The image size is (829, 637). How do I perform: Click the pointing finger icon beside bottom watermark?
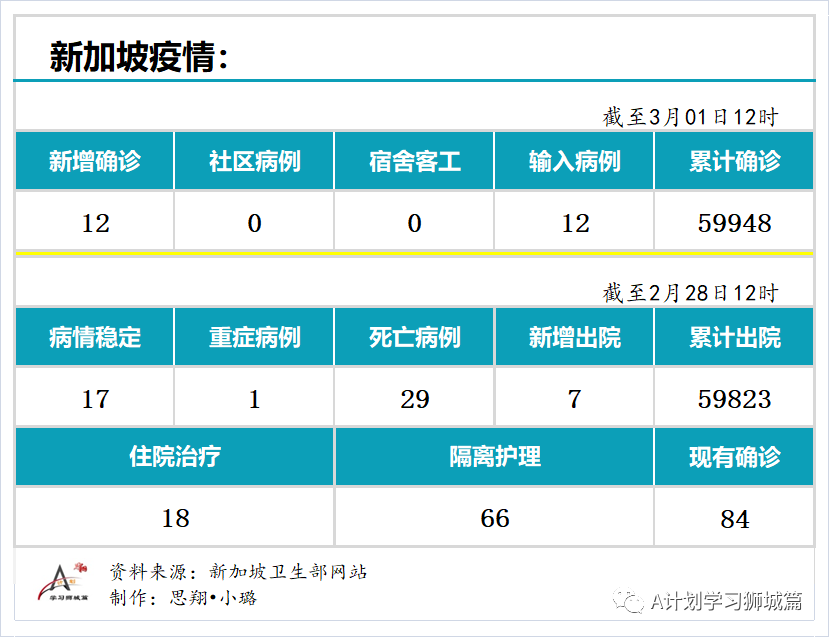(627, 603)
